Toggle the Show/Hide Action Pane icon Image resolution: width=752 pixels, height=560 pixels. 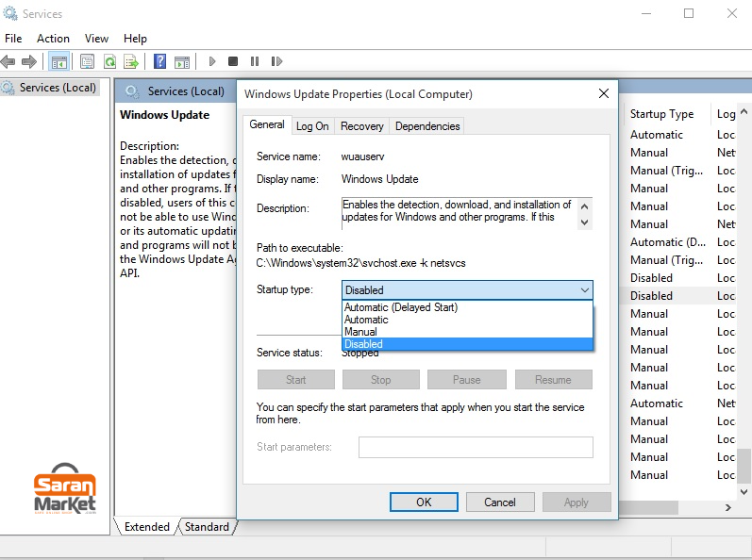click(182, 61)
